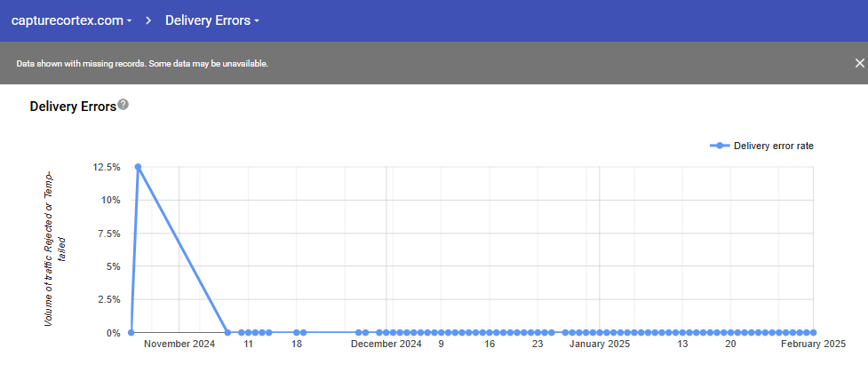Click the November 2024 axis label
868x380 pixels.
179,344
